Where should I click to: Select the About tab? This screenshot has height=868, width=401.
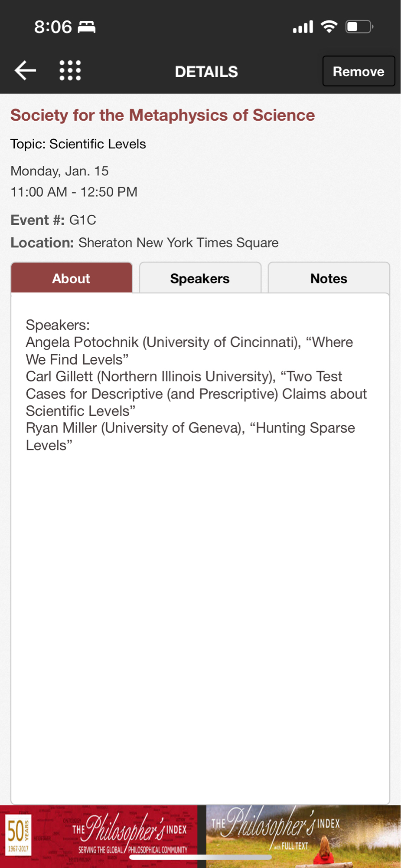[x=72, y=278]
